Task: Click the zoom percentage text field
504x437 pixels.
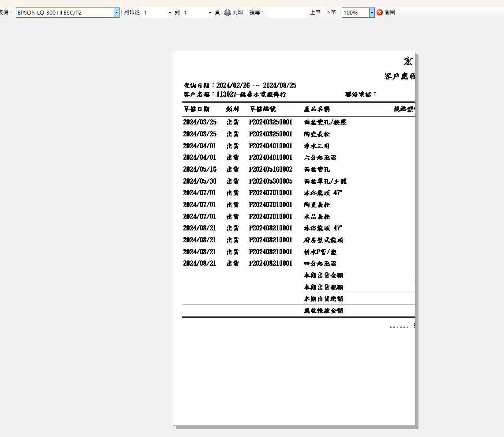Action: pos(355,12)
